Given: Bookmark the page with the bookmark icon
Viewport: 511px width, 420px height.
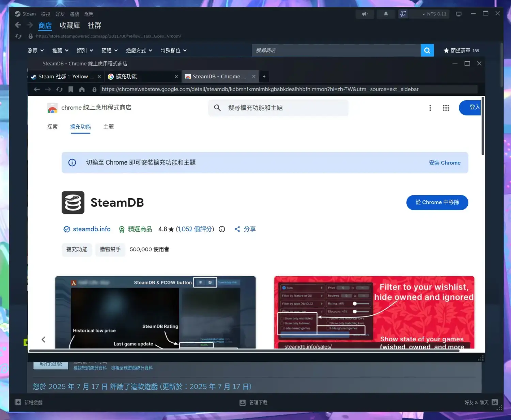Looking at the screenshot, I should tap(71, 89).
